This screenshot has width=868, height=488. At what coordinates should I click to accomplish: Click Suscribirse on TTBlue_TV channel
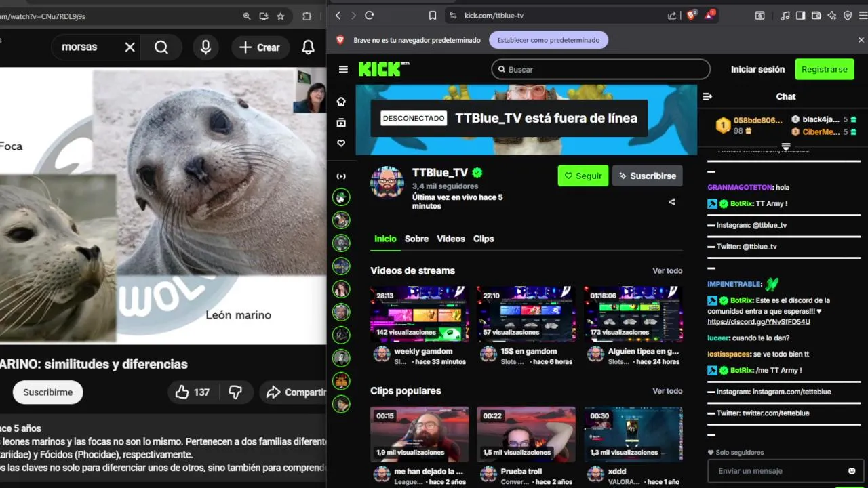click(647, 176)
